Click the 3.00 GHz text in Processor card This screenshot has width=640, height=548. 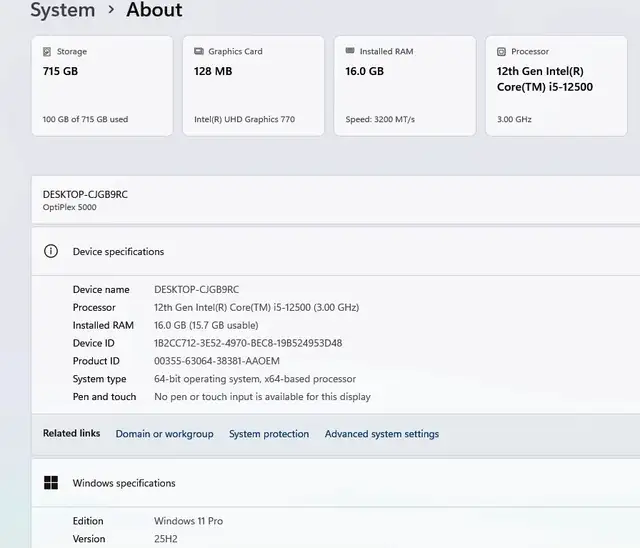[x=514, y=119]
